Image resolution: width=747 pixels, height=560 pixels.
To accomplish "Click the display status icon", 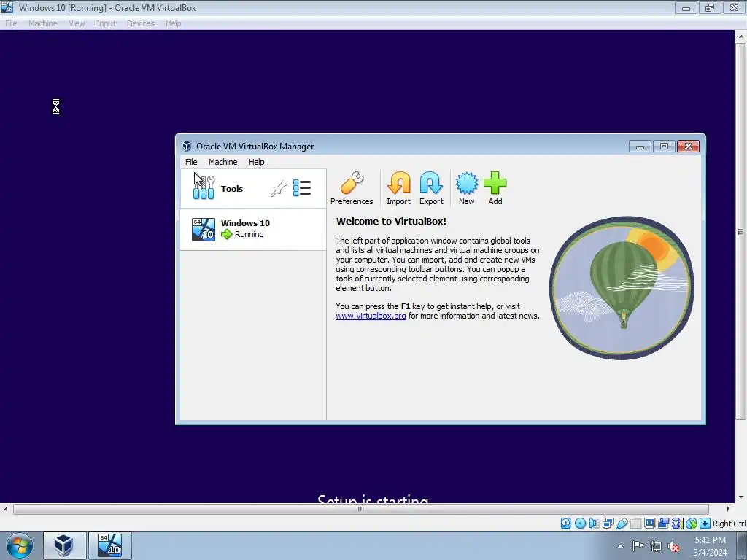I will pos(649,524).
